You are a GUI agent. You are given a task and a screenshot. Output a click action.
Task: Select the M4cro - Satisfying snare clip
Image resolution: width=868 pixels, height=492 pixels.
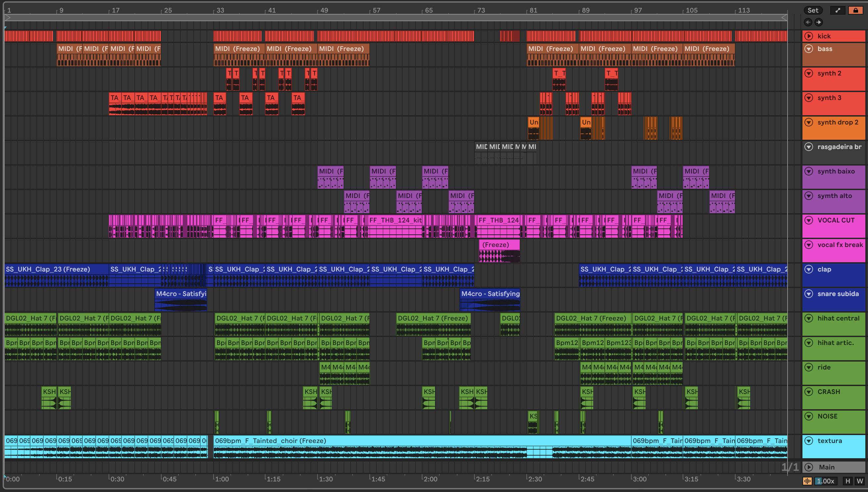[x=490, y=294]
